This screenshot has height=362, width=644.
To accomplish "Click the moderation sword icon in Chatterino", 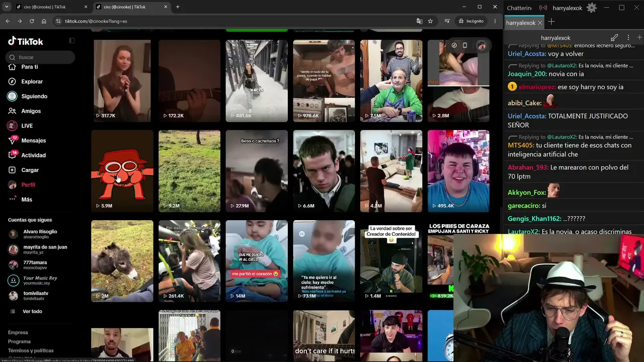I will click(614, 38).
